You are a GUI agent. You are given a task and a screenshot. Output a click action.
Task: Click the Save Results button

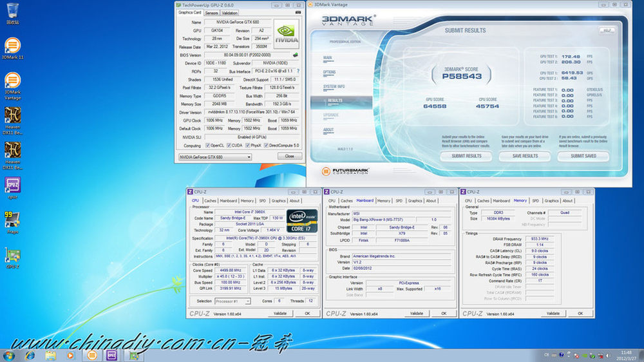[525, 156]
